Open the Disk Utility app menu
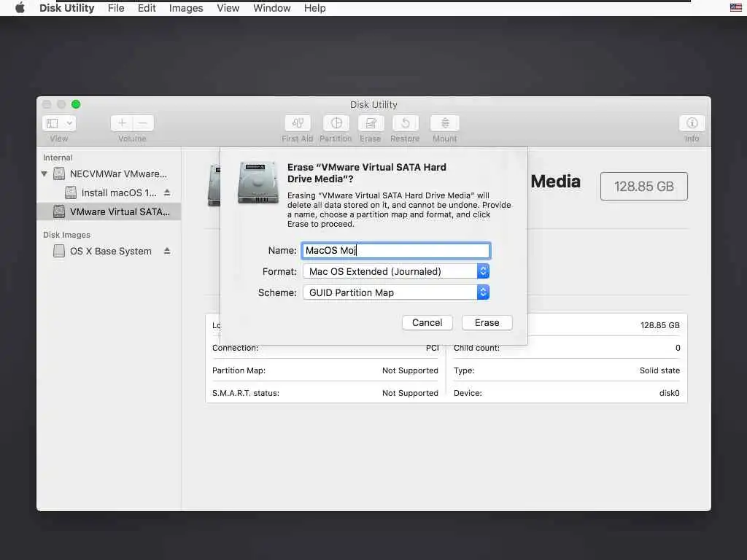 pos(66,8)
